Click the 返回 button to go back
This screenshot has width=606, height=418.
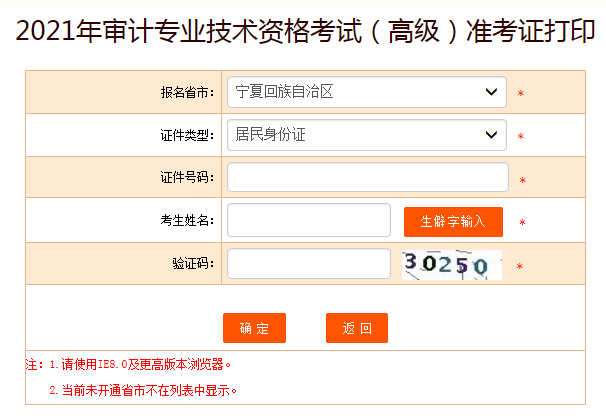(x=356, y=328)
